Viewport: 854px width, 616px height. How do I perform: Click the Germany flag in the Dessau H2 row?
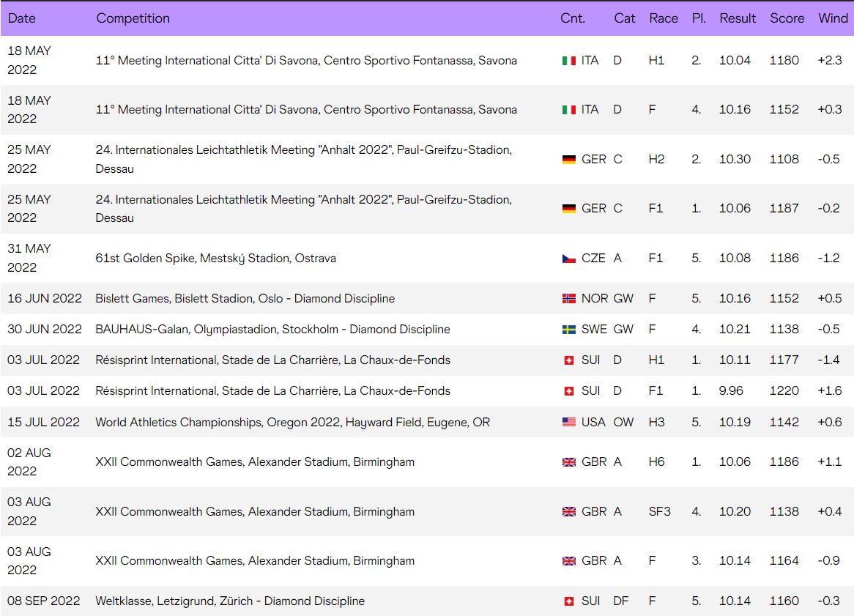[x=568, y=160]
